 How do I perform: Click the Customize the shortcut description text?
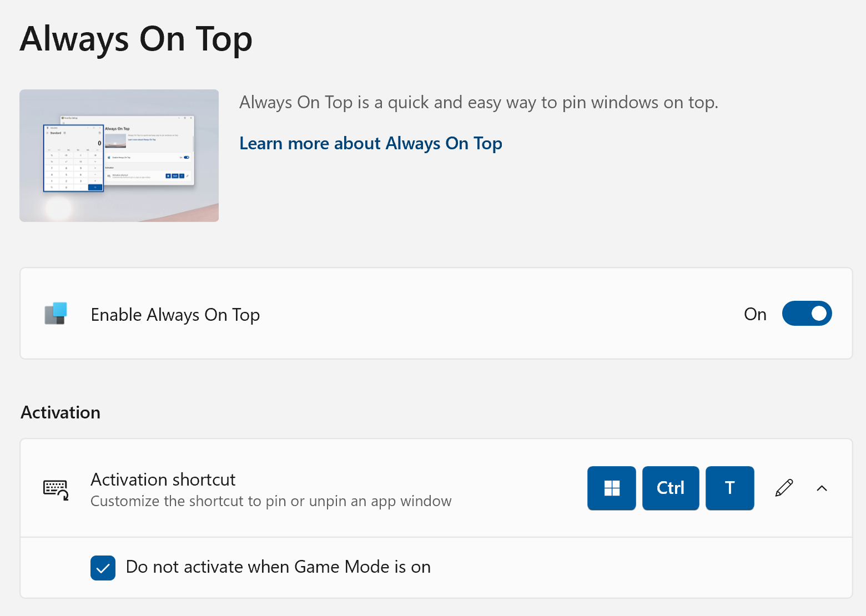271,501
